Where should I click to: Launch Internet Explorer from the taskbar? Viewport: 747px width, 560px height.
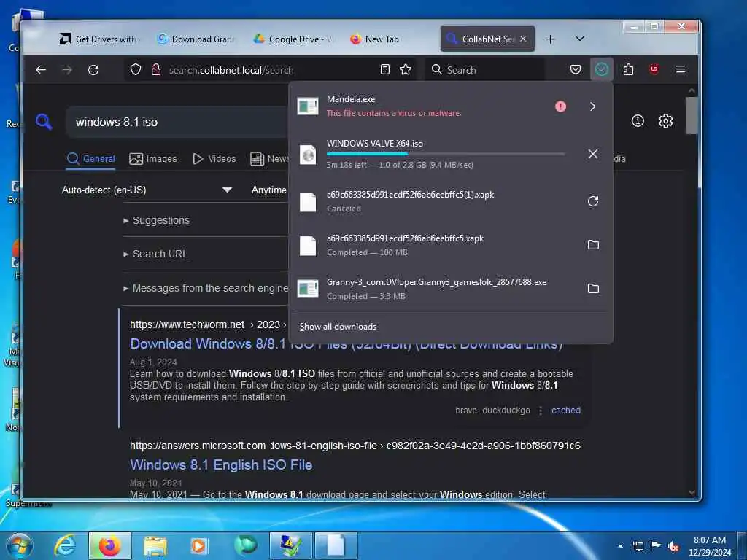(x=65, y=545)
